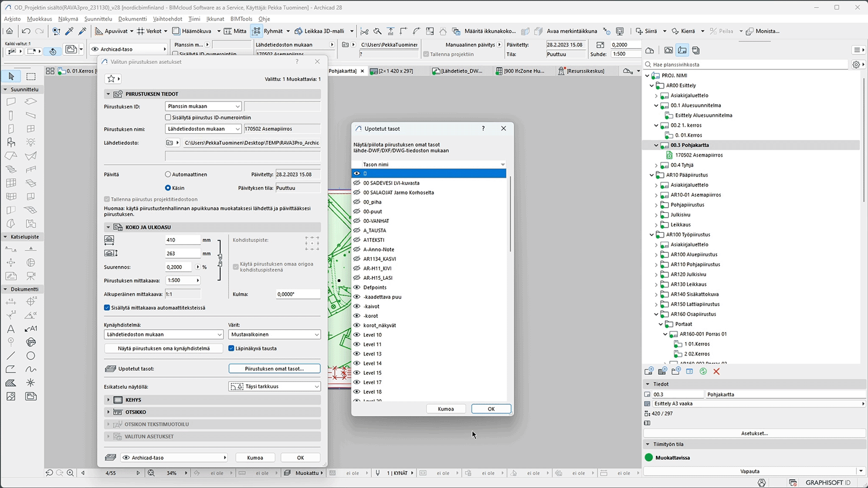Select the Automaattinen update radio button
This screenshot has width=868, height=488.
168,174
